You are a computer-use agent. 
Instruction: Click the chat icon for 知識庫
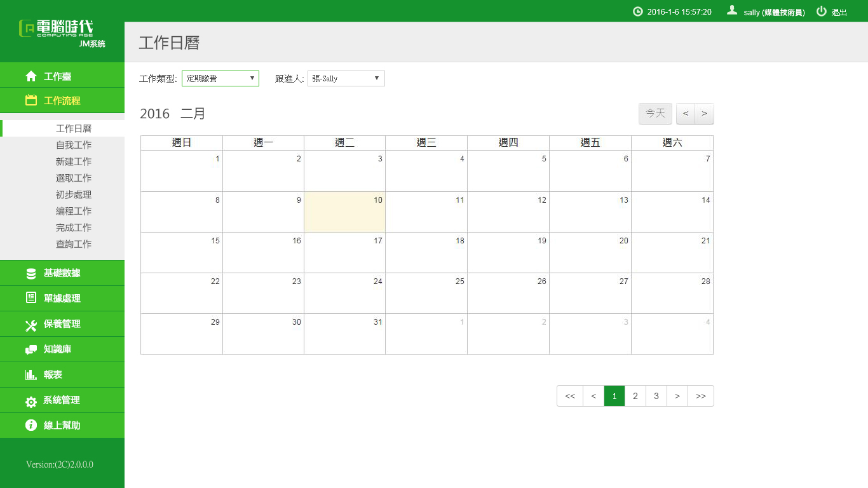pyautogui.click(x=31, y=349)
